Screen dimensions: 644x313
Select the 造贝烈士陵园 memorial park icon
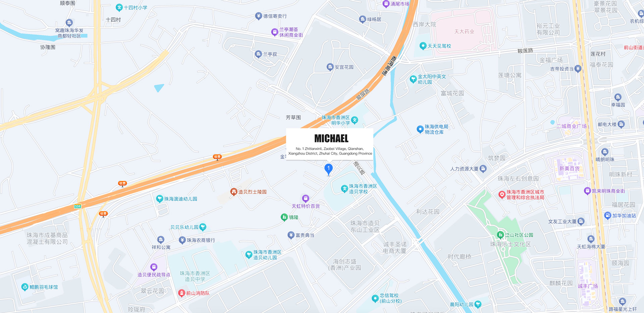coord(234,192)
